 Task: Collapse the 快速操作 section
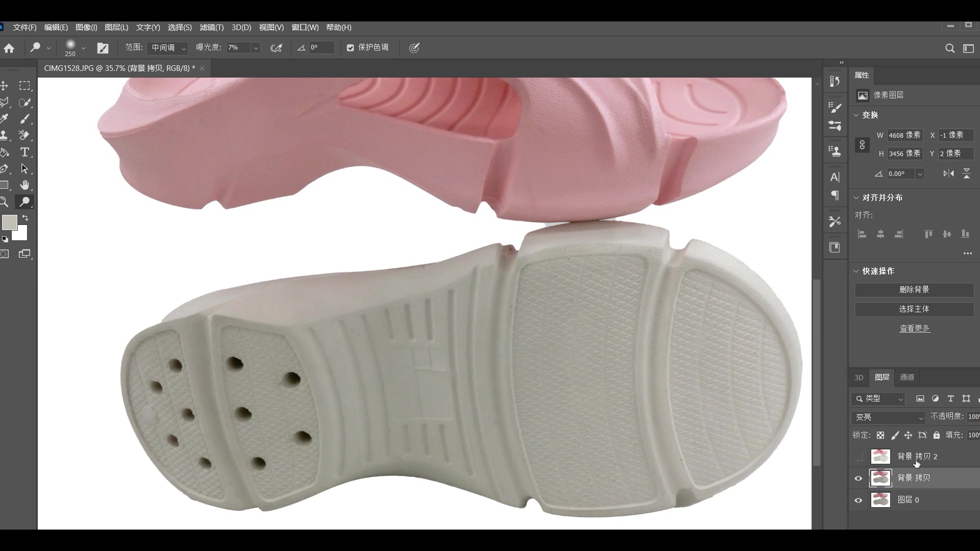click(x=856, y=271)
